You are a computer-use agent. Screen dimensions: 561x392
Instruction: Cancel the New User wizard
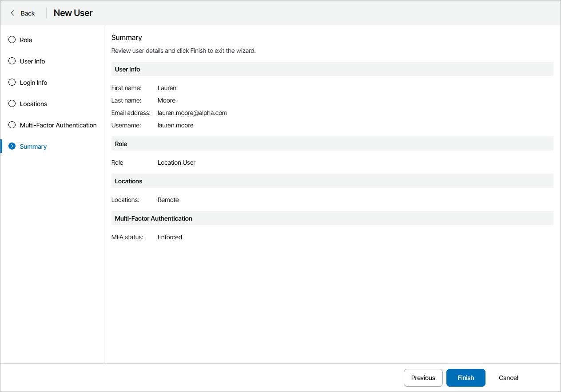tap(508, 377)
